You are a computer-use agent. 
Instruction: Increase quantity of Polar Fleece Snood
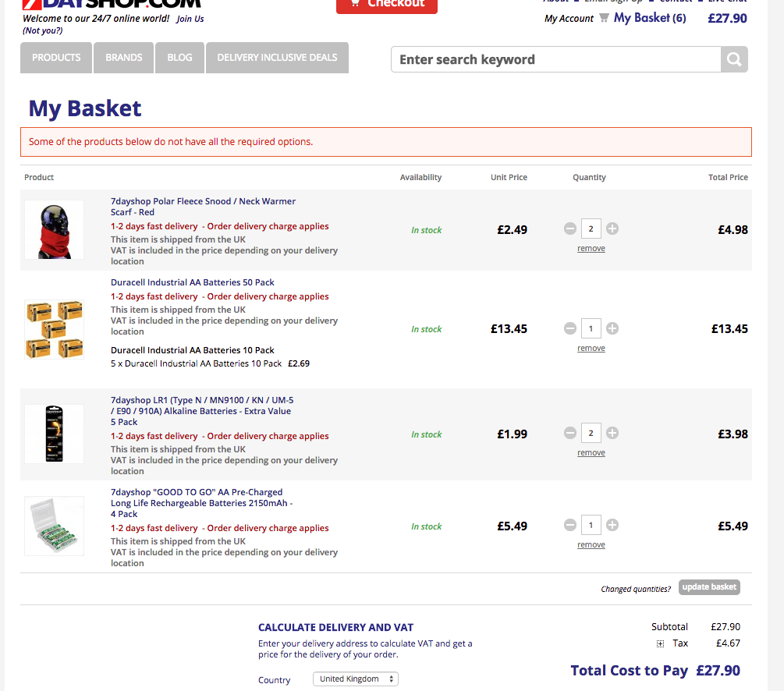(x=612, y=229)
